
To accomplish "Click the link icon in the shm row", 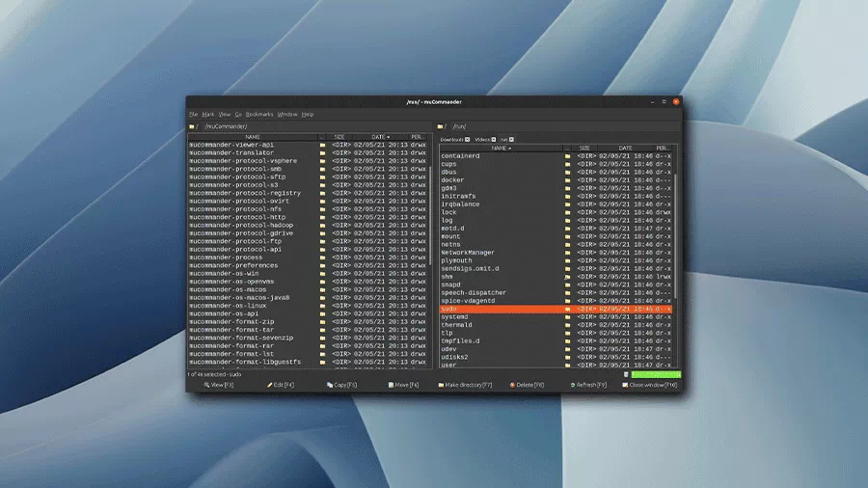I will coord(567,277).
